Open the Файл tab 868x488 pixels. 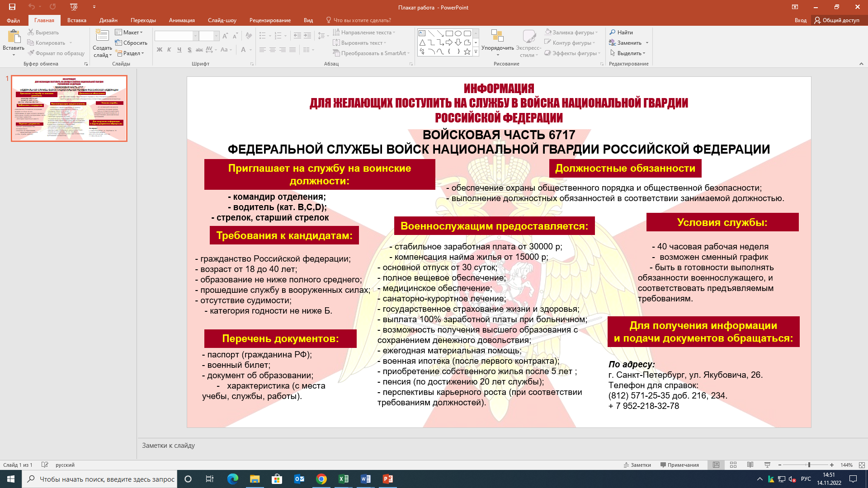tap(13, 20)
